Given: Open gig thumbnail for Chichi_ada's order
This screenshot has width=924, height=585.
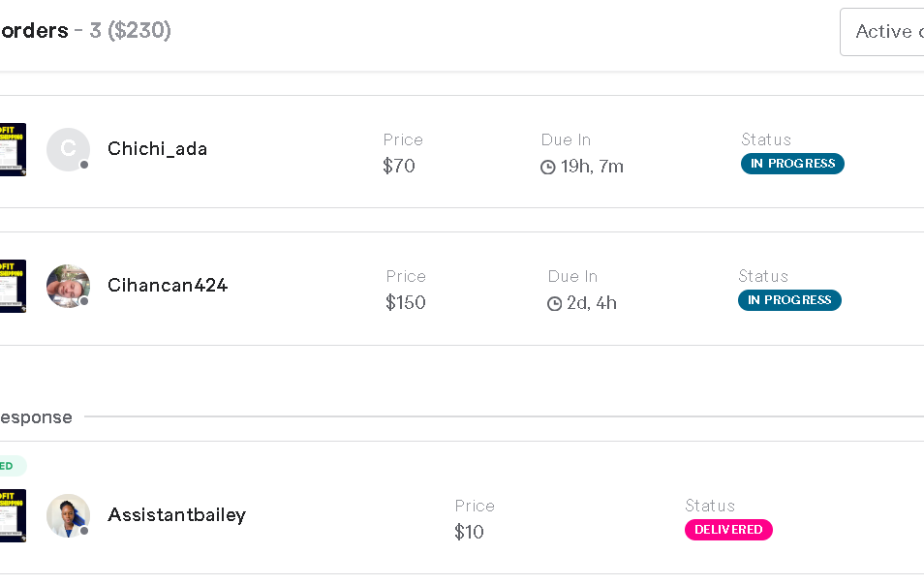Looking at the screenshot, I should (13, 149).
